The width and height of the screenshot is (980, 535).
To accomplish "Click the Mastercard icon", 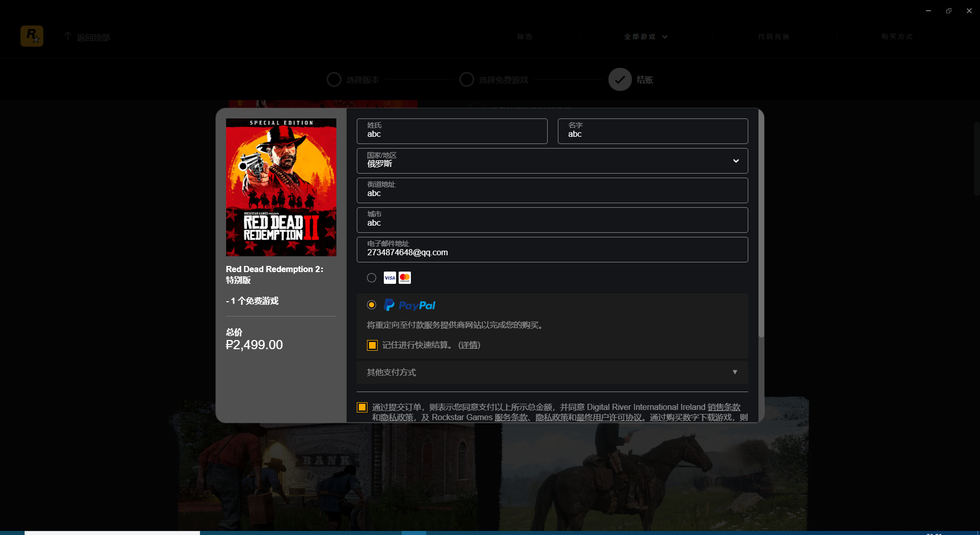I will coord(405,278).
